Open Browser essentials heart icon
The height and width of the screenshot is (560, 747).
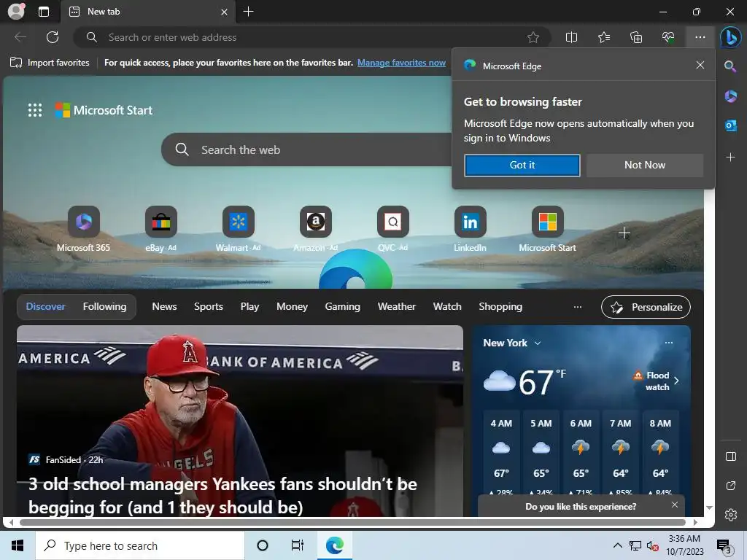click(668, 37)
